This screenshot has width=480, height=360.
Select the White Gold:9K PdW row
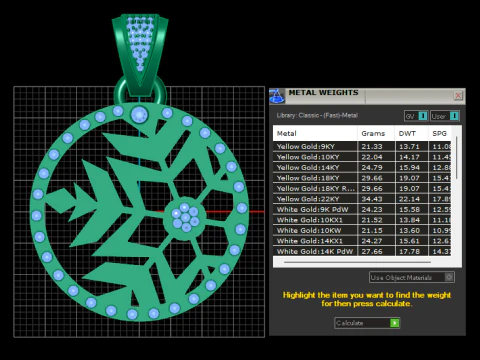[362, 209]
